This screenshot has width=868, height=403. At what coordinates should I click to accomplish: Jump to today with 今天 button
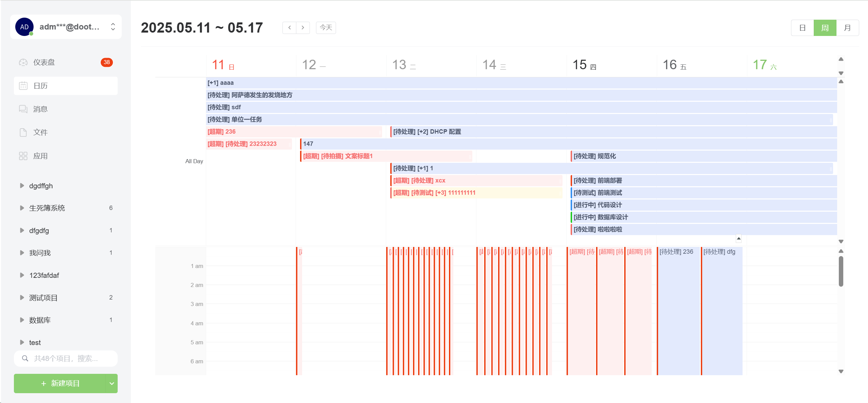pos(326,28)
